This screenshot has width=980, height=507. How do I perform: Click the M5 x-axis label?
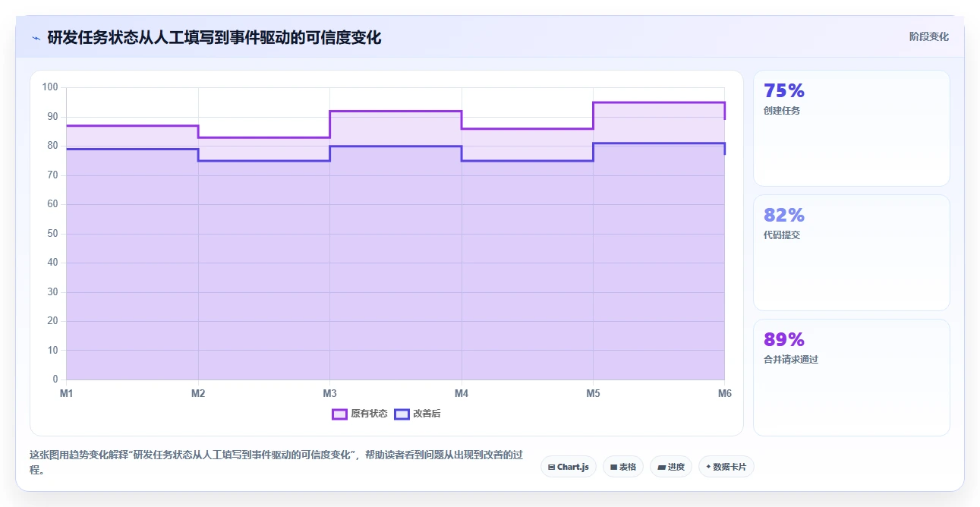[x=593, y=393]
